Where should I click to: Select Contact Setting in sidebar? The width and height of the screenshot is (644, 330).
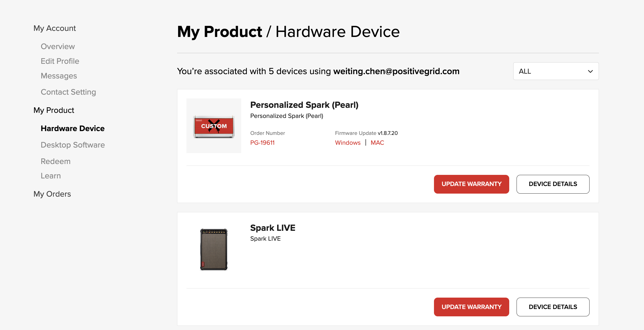pos(68,92)
